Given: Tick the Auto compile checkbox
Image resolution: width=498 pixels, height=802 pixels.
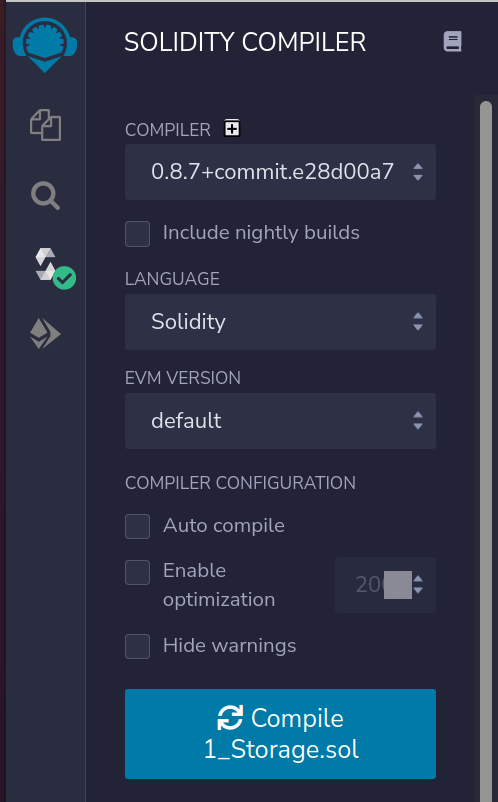Looking at the screenshot, I should tap(138, 526).
